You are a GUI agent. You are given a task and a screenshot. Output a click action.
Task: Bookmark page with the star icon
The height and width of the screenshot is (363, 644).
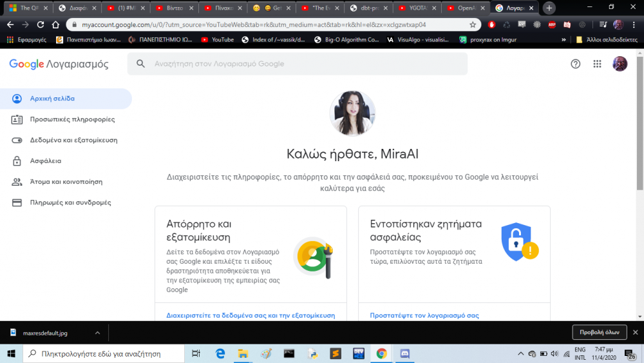coord(473,25)
